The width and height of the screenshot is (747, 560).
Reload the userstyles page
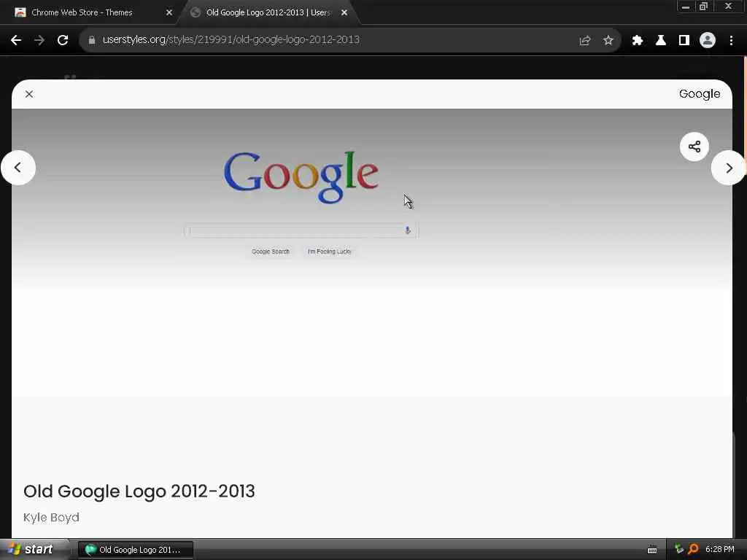tap(63, 41)
